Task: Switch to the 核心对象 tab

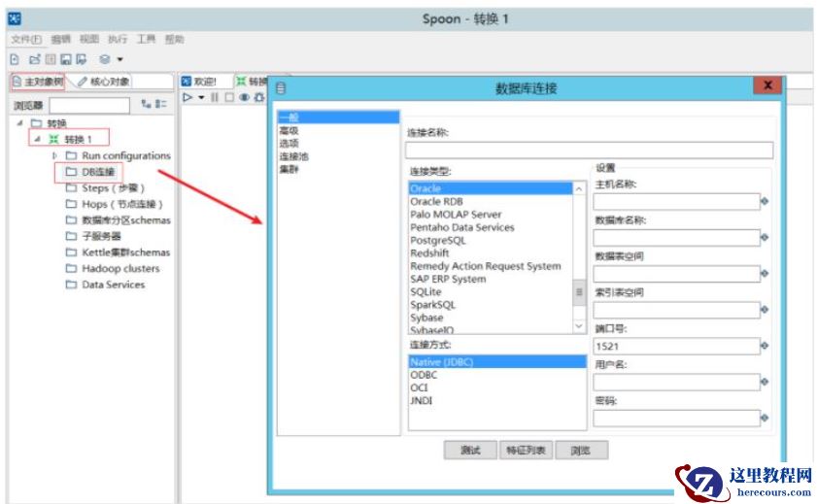Action: pos(104,82)
